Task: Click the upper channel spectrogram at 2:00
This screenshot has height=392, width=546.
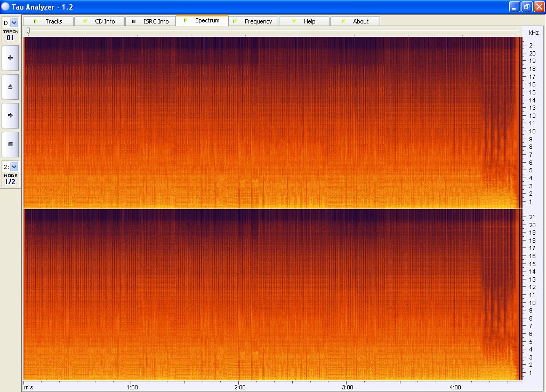Action: (240, 123)
